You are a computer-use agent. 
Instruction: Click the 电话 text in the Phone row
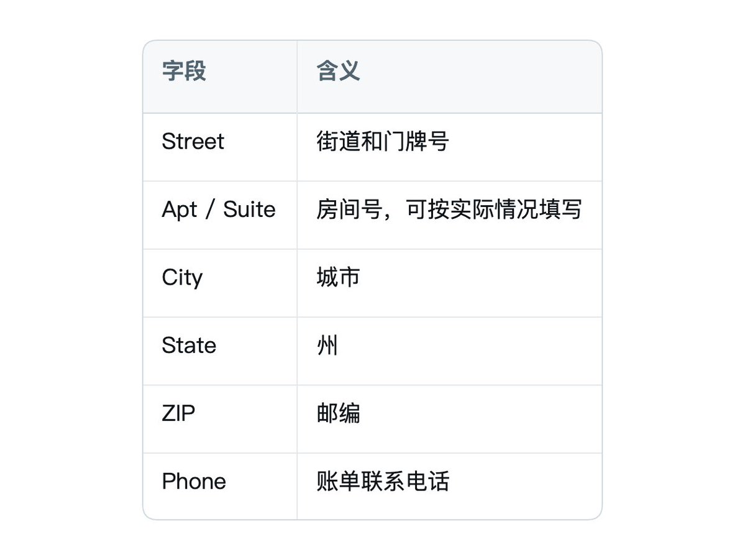(x=427, y=481)
